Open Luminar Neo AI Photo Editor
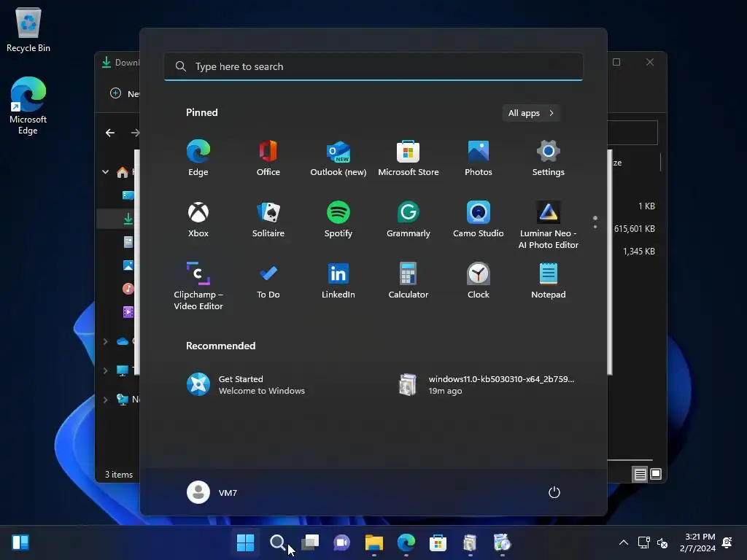 click(x=549, y=225)
